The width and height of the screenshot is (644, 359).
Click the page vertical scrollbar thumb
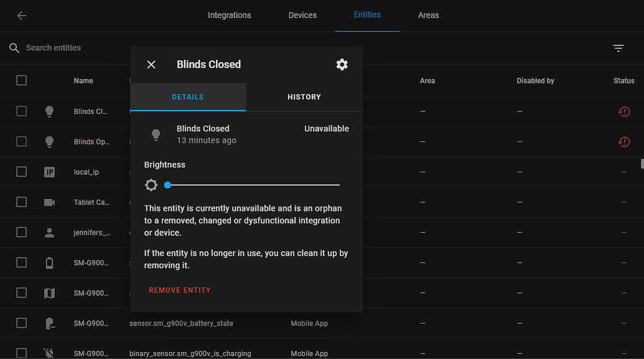pos(642,164)
